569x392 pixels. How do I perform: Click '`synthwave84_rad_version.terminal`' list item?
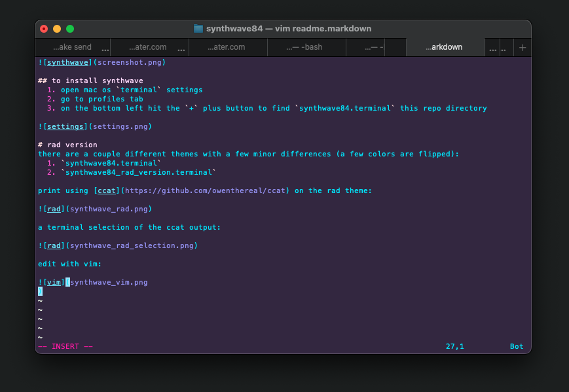[139, 172]
